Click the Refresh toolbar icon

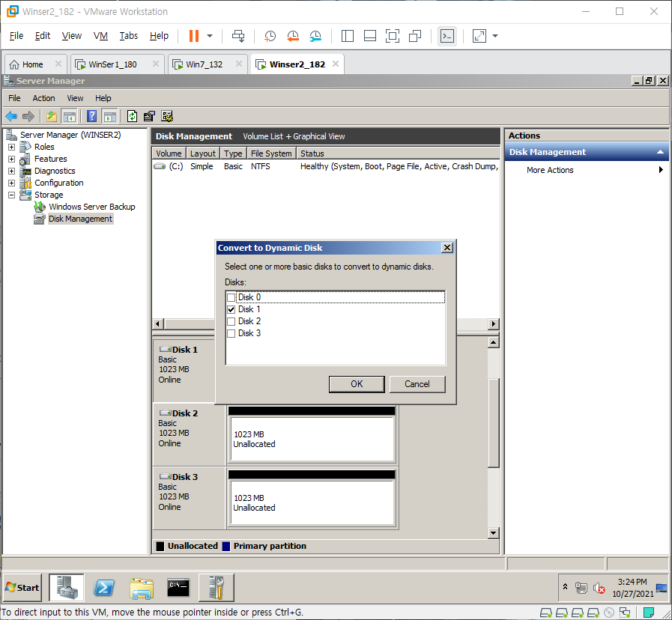click(x=132, y=116)
